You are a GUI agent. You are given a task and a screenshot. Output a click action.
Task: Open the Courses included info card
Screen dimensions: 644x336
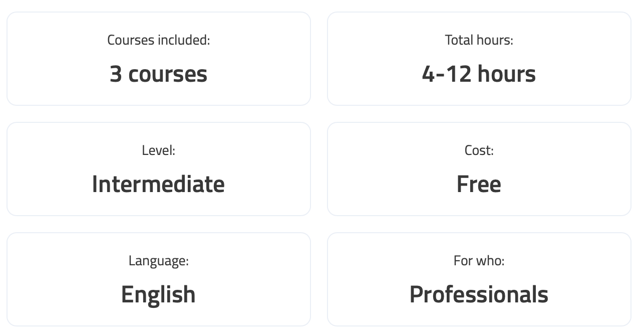159,59
